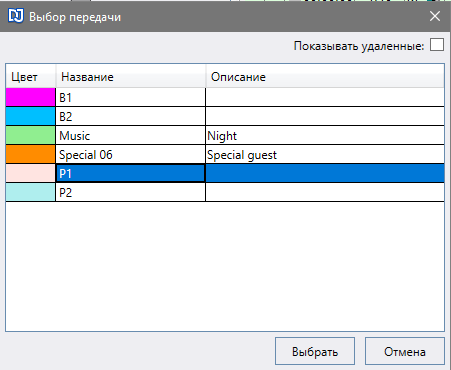Select the Special 06 name cell

point(130,154)
